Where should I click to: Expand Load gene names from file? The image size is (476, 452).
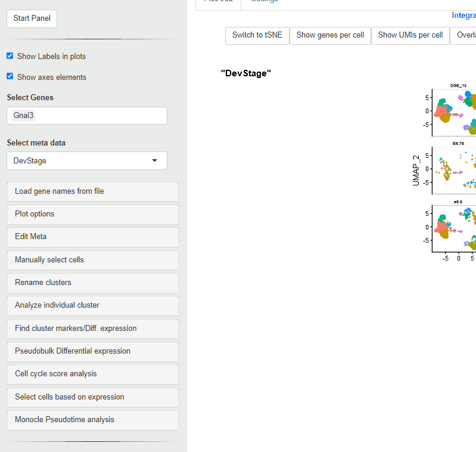pyautogui.click(x=92, y=191)
